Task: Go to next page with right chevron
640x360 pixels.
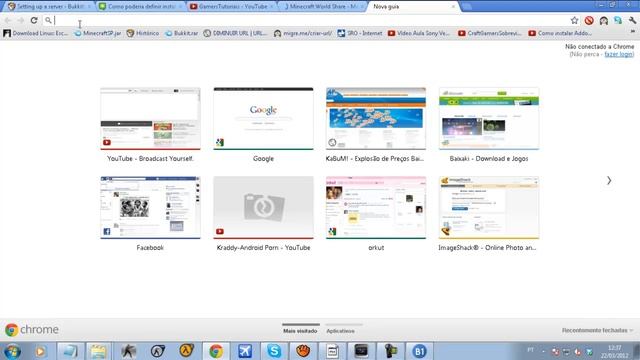Action: point(609,180)
